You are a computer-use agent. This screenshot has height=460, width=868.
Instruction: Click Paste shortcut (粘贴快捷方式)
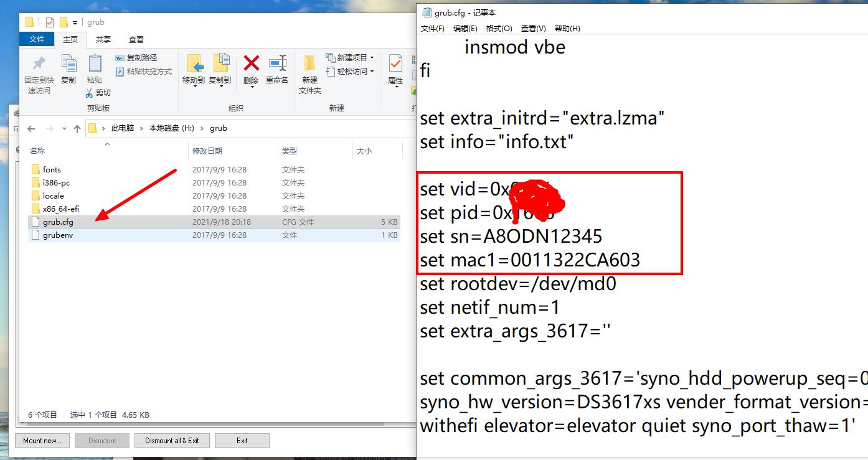pyautogui.click(x=144, y=72)
